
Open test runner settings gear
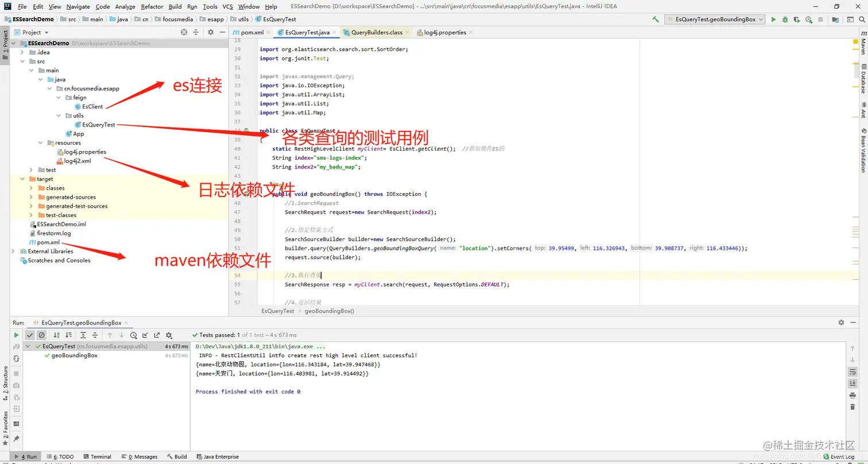[x=169, y=335]
